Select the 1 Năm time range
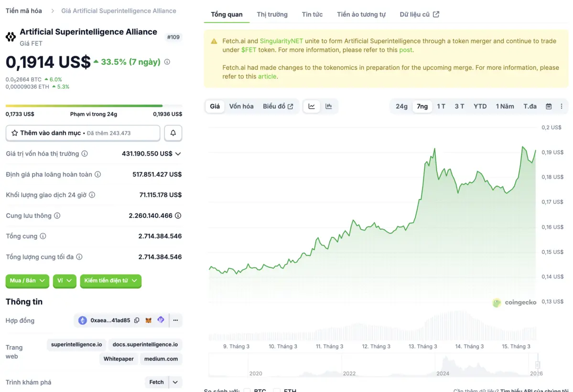 click(x=505, y=106)
